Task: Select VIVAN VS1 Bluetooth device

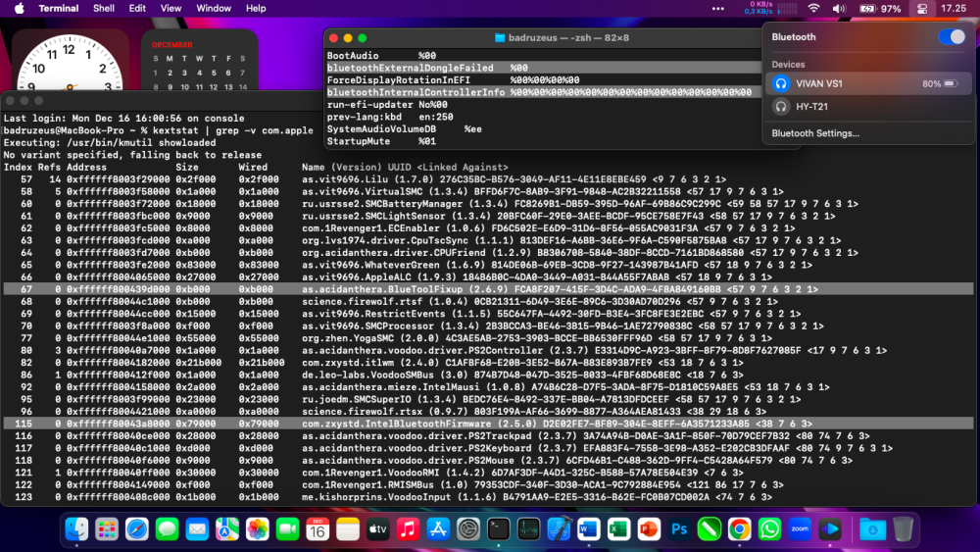Action: 868,83
